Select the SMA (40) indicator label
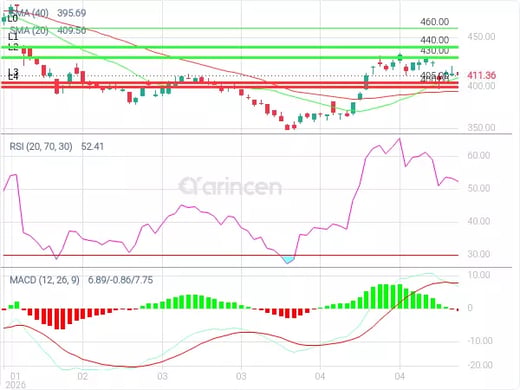This screenshot has width=520, height=390. click(29, 13)
